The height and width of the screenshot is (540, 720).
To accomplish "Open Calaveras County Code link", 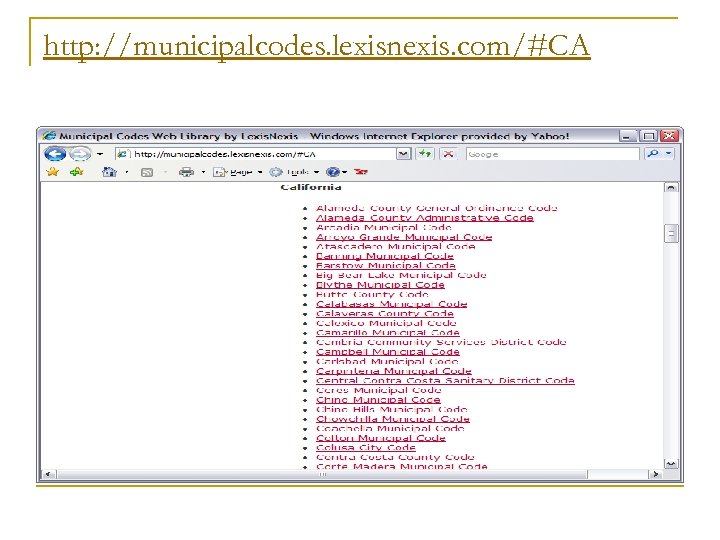I will coord(385,314).
